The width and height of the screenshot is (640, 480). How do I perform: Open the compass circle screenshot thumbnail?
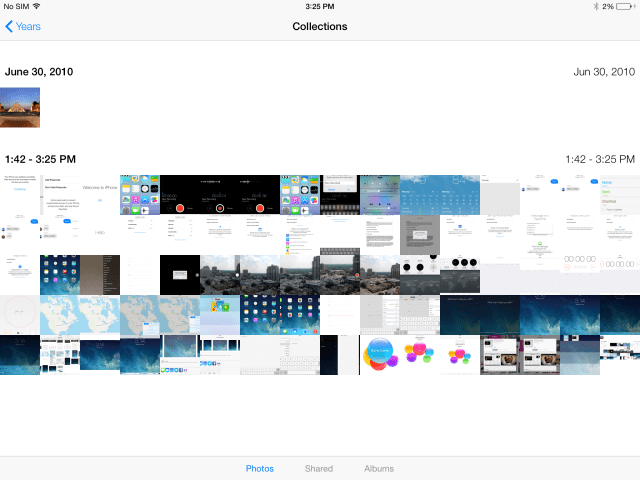coord(20,315)
